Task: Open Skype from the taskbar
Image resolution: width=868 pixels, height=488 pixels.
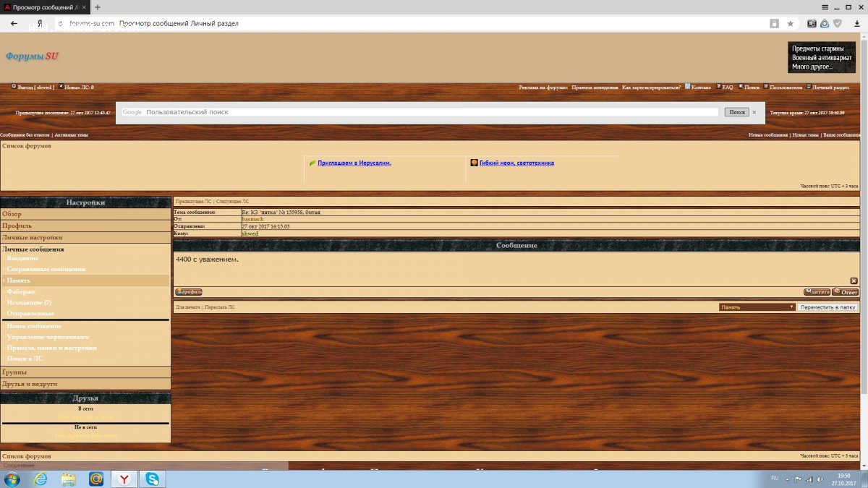Action: click(x=153, y=479)
